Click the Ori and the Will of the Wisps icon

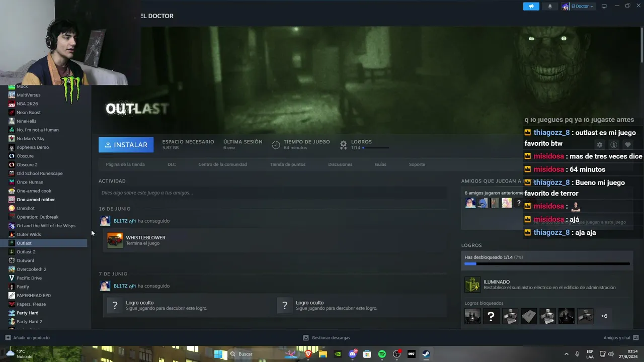click(x=12, y=226)
